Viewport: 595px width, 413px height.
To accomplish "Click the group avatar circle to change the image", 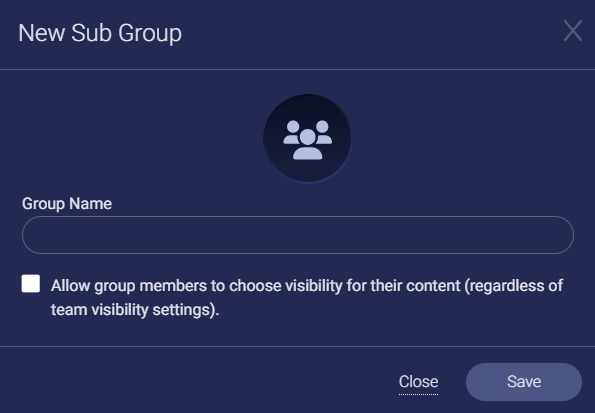I will (x=307, y=139).
